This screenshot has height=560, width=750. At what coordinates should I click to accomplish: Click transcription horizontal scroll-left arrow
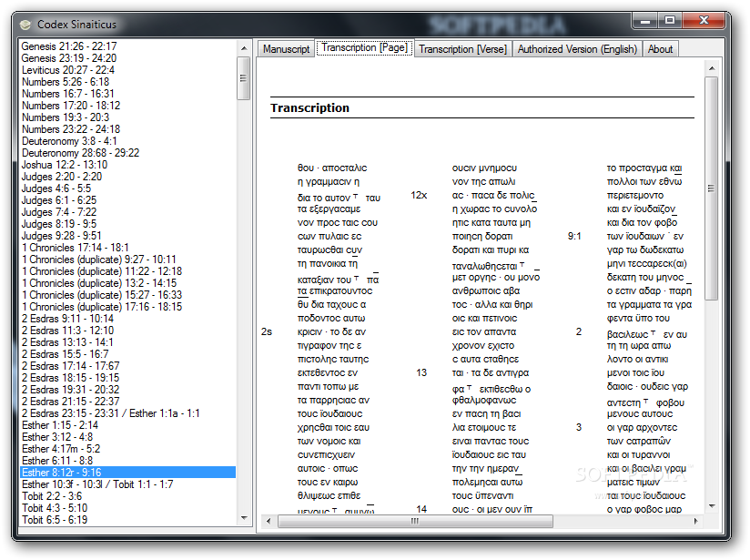coord(269,521)
